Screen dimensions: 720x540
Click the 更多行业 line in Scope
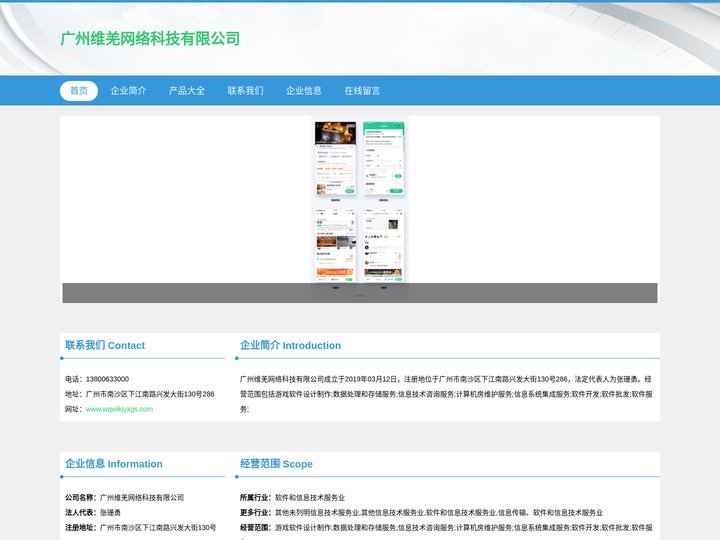coord(421,512)
